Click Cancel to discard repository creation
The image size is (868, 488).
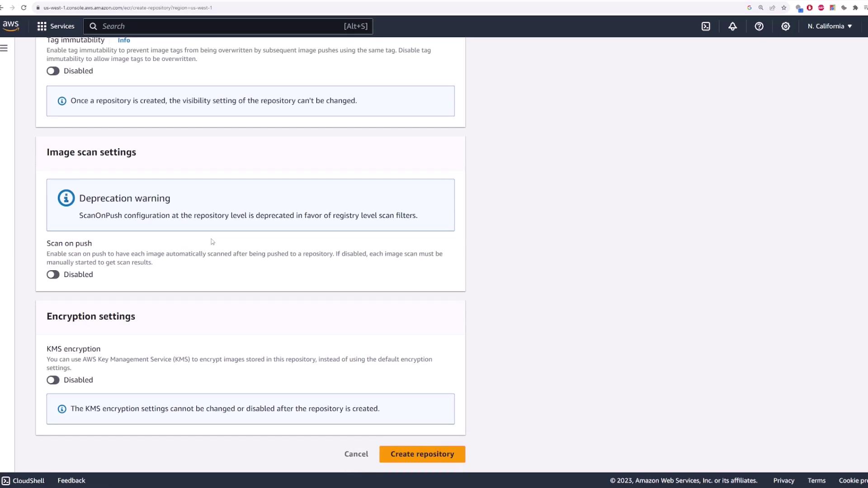(x=356, y=454)
